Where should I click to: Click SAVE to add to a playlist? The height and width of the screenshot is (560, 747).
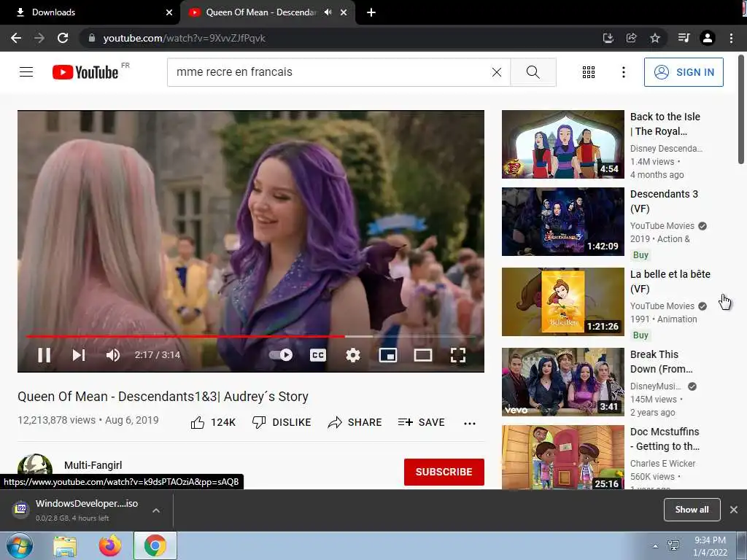(421, 422)
